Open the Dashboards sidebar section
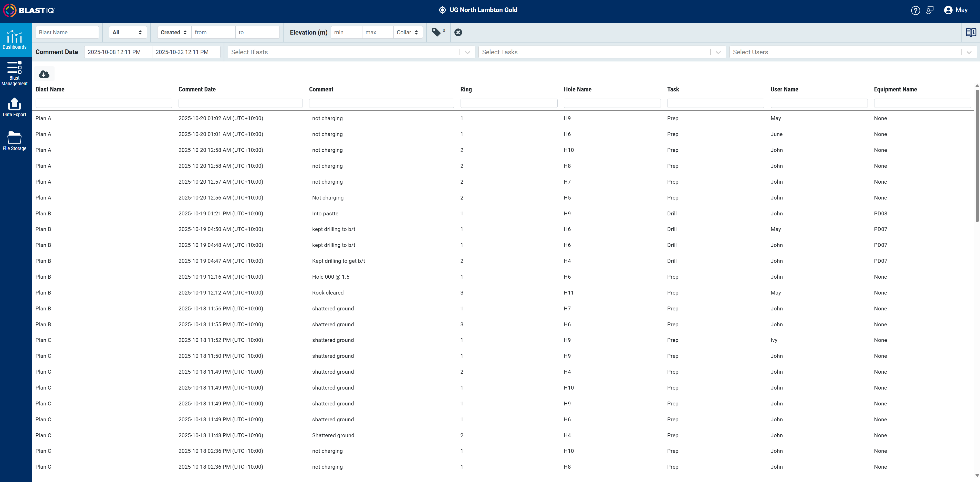 pos(14,39)
